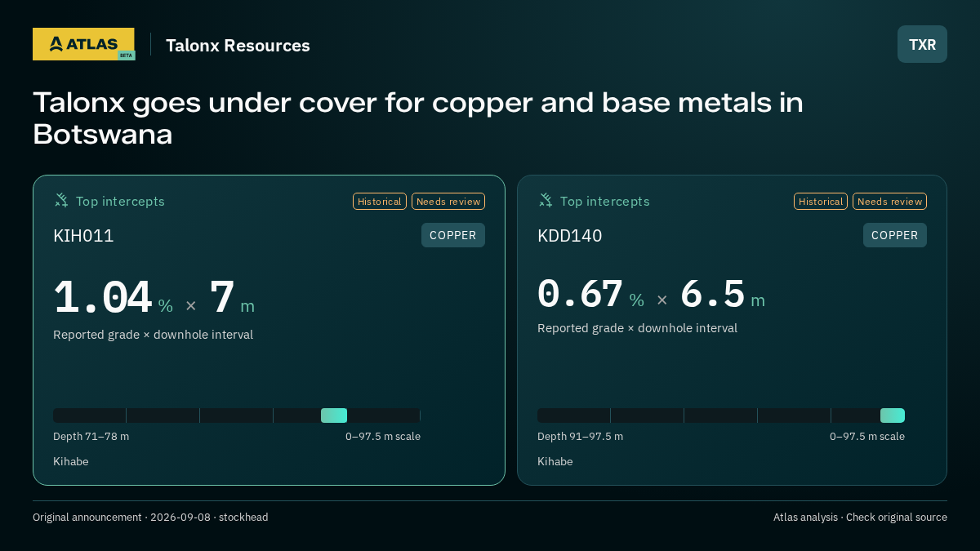Click Depth 71–78 m label
The height and width of the screenshot is (551, 980).
pos(91,437)
